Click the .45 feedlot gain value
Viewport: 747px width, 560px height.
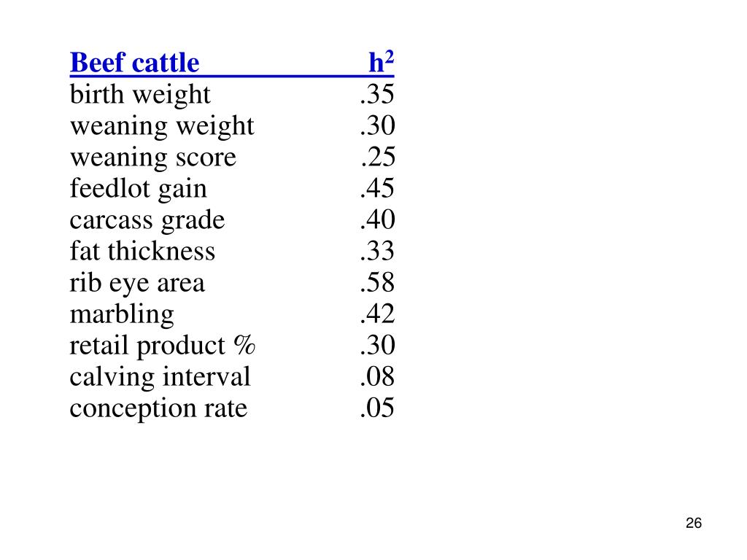point(377,188)
